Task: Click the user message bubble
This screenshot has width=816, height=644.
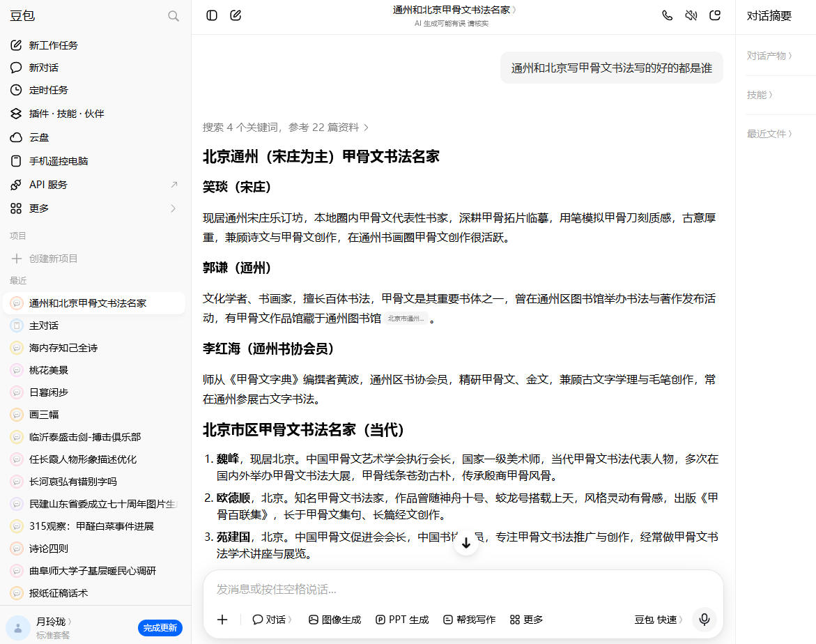Action: 612,68
